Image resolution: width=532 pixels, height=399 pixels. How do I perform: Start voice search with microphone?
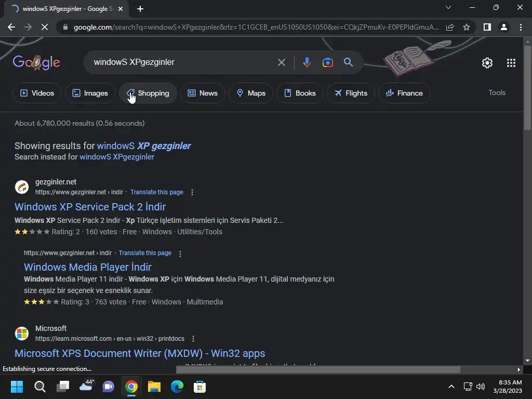coord(307,62)
